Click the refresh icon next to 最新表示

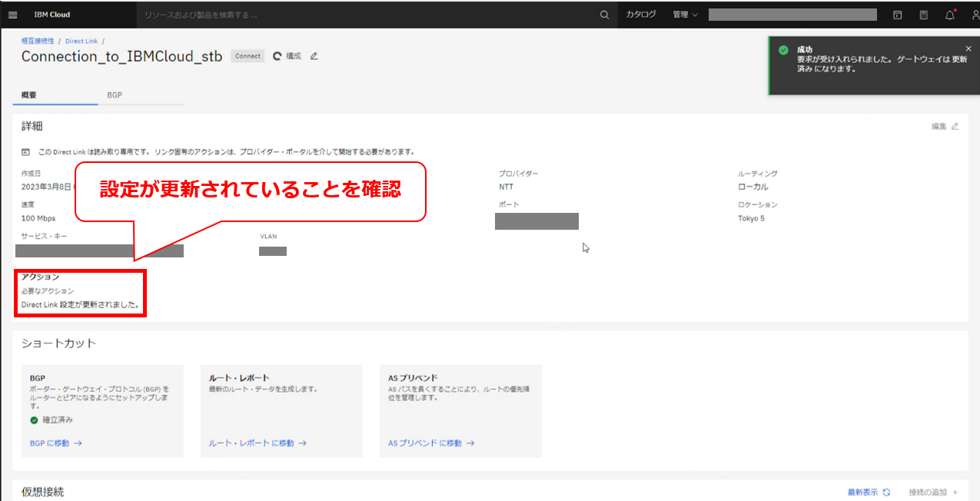886,492
